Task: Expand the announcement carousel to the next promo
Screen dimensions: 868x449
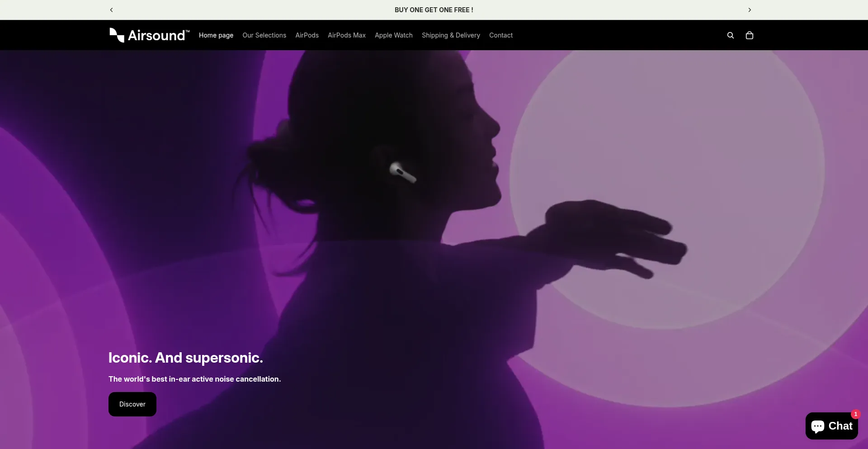Action: pos(750,9)
